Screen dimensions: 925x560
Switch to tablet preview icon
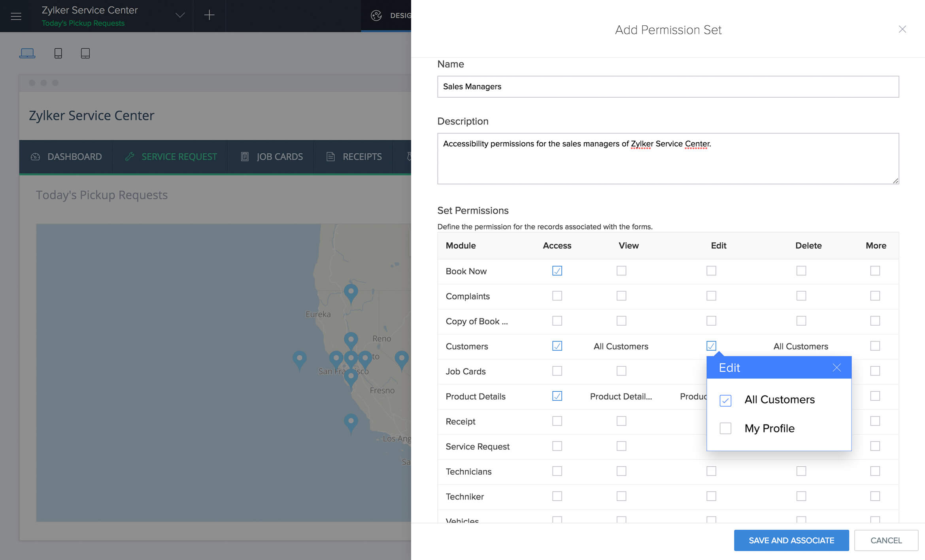pos(85,53)
